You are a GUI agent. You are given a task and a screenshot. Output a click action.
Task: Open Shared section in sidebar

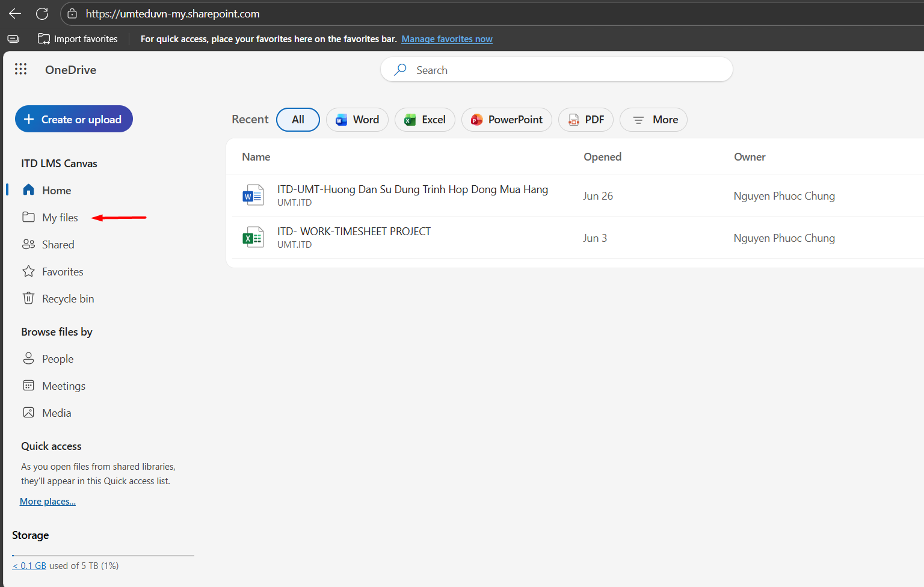[x=58, y=245]
